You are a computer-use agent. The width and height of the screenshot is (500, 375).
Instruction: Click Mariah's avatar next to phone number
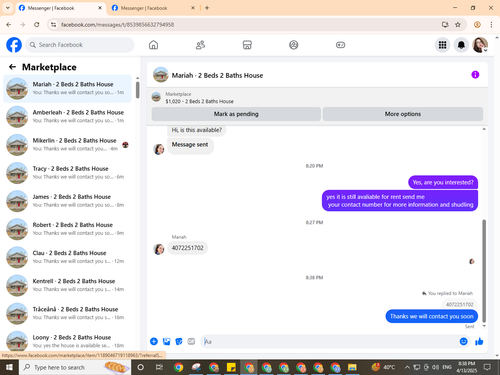pyautogui.click(x=159, y=249)
